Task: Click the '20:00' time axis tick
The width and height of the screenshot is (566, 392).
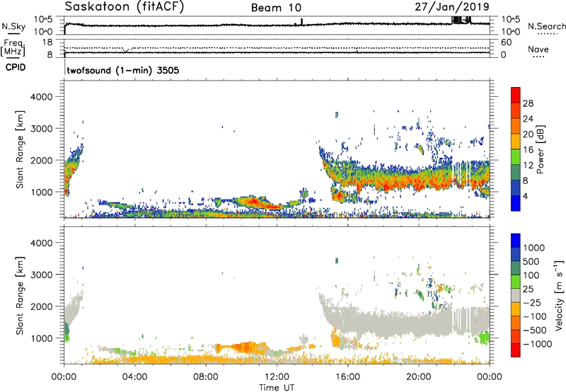Action: pyautogui.click(x=418, y=377)
